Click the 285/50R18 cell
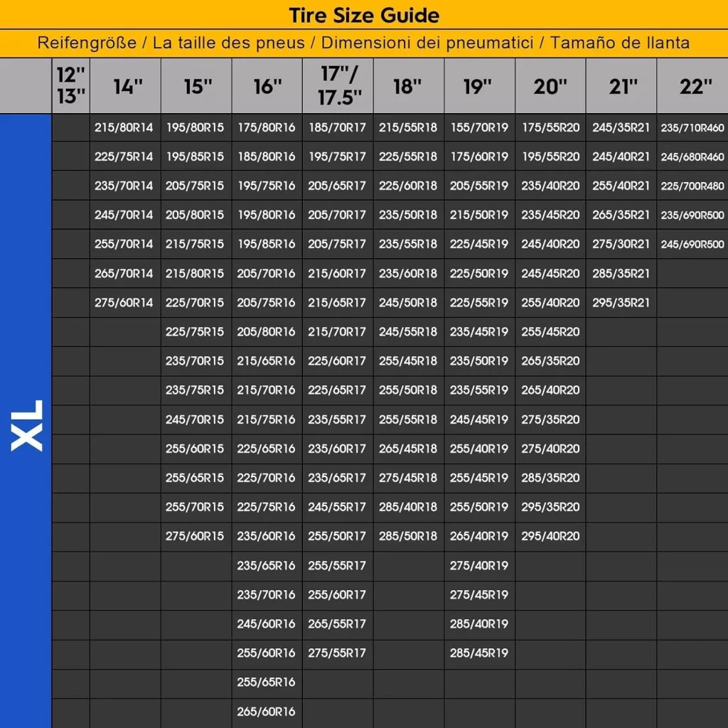The image size is (728, 728). click(408, 536)
